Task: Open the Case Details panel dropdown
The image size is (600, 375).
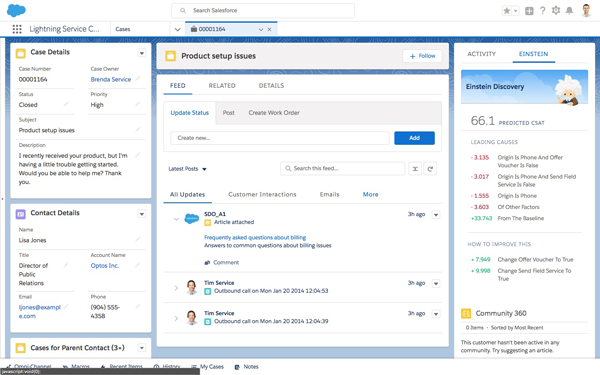Action: point(142,53)
